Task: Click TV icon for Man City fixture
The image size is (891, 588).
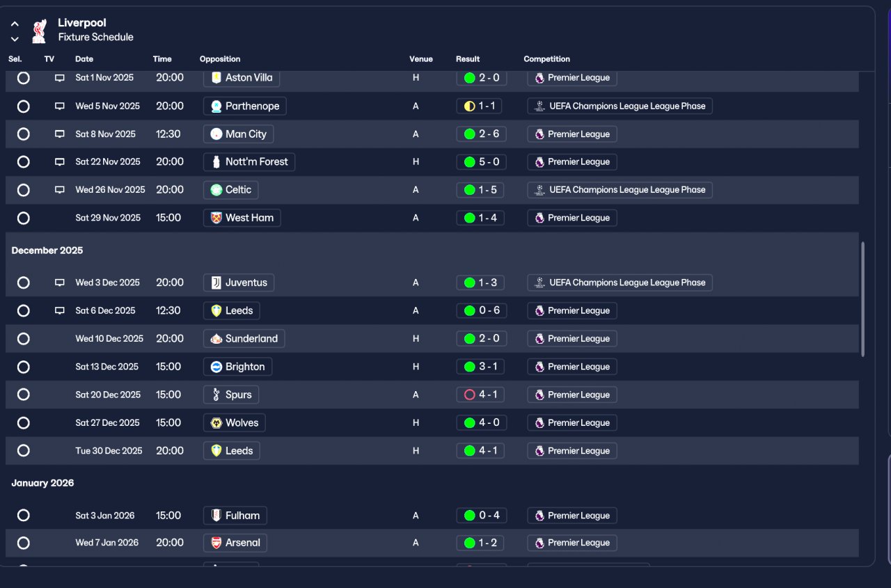Action: pos(60,134)
